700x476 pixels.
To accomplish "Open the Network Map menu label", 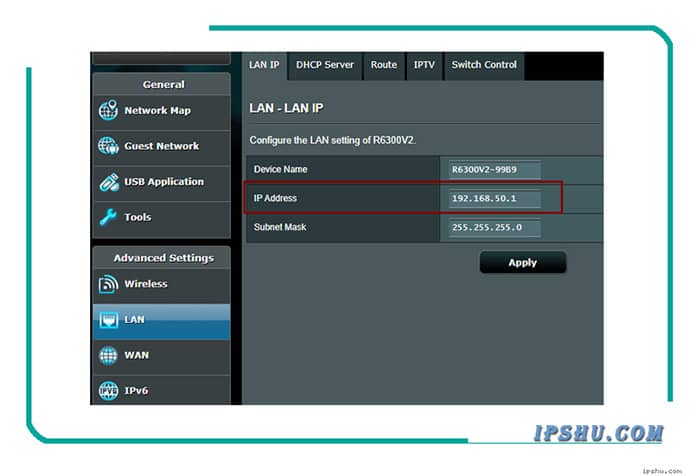I will point(157,110).
